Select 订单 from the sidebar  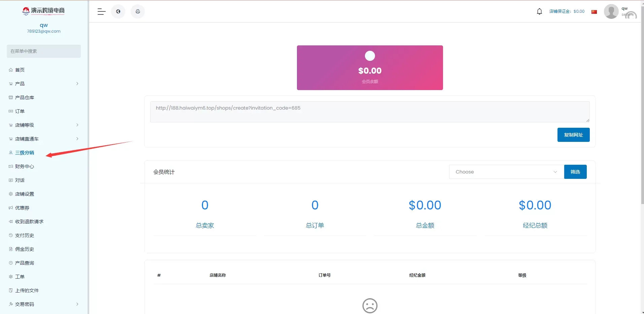point(20,111)
